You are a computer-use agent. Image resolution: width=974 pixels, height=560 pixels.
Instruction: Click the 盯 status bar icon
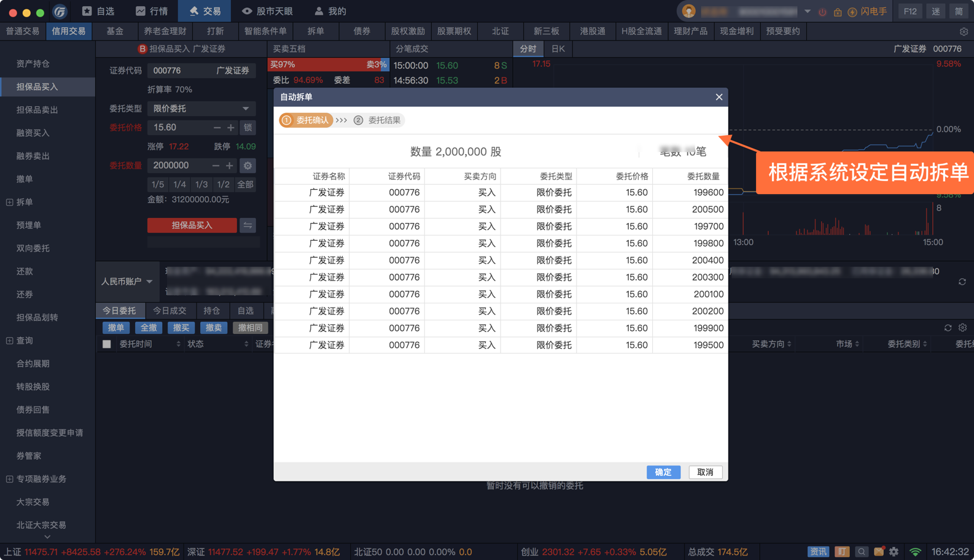842,551
